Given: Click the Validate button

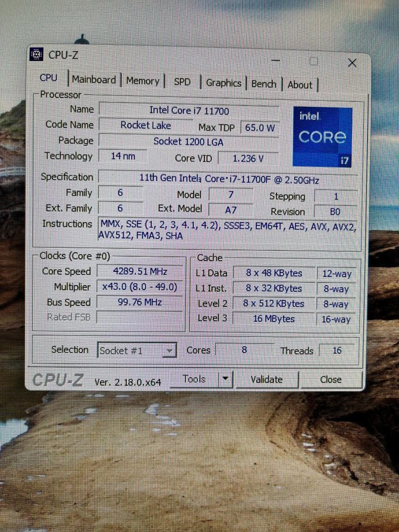Looking at the screenshot, I should 266,379.
